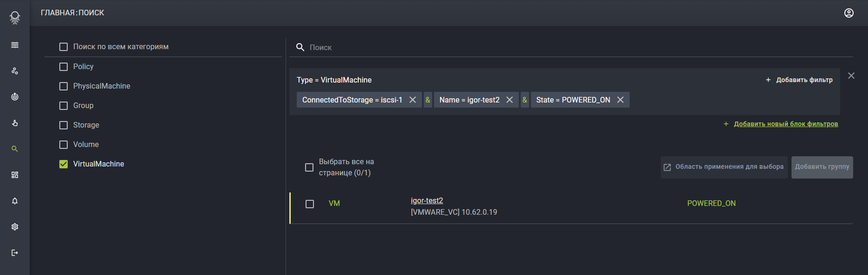Check Поиск по всем категориям

[x=64, y=47]
